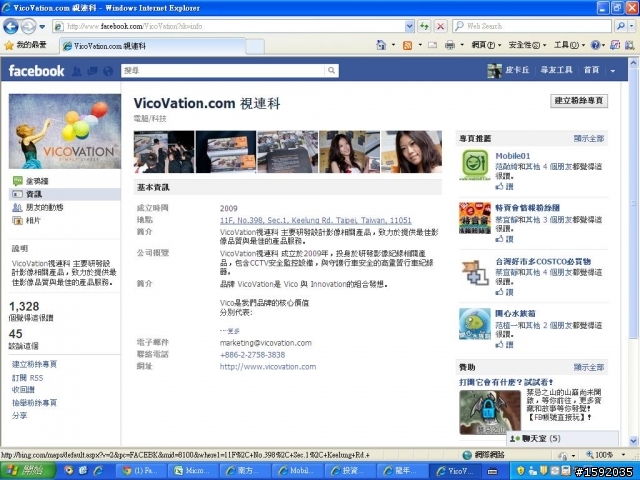Click the Facebook messages icon
Screen dimensions: 640x480
pyautogui.click(x=92, y=71)
